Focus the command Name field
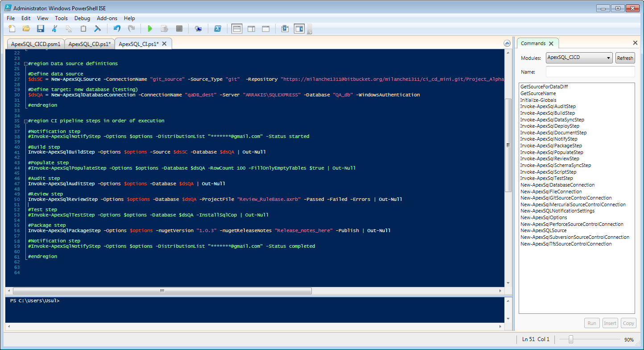This screenshot has height=350, width=644. 590,72
